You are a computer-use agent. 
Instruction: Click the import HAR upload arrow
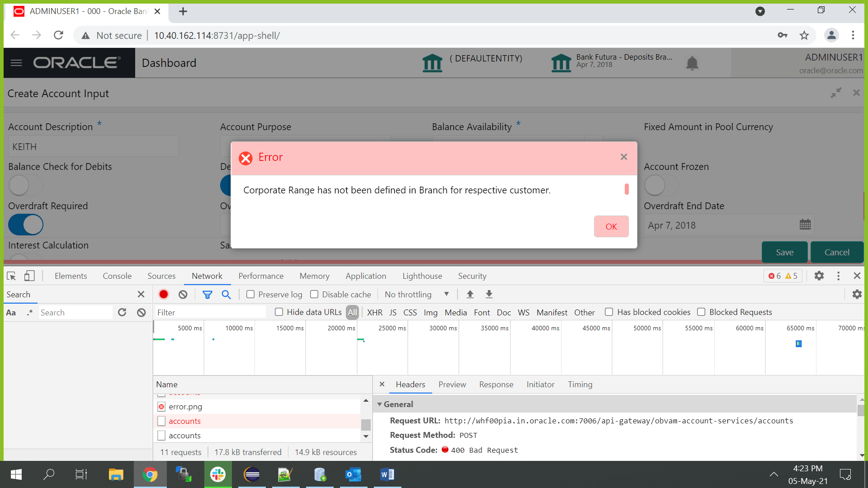470,294
